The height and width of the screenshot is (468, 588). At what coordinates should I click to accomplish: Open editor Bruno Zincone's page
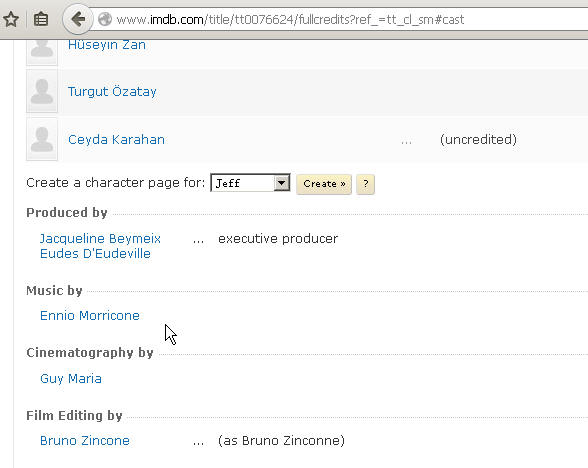tap(85, 440)
